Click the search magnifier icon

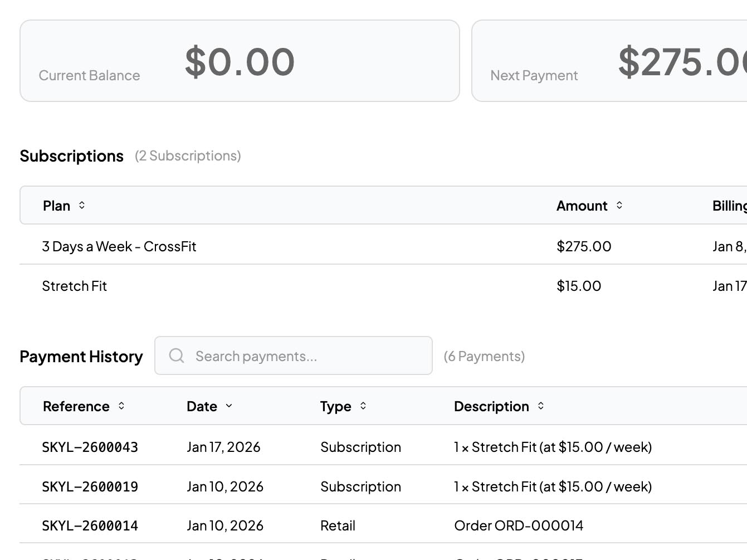pyautogui.click(x=176, y=356)
